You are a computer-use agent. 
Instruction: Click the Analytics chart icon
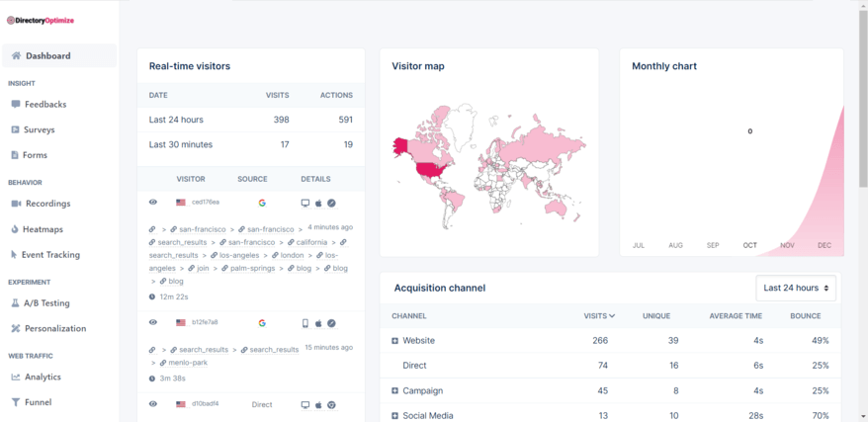pyautogui.click(x=16, y=377)
